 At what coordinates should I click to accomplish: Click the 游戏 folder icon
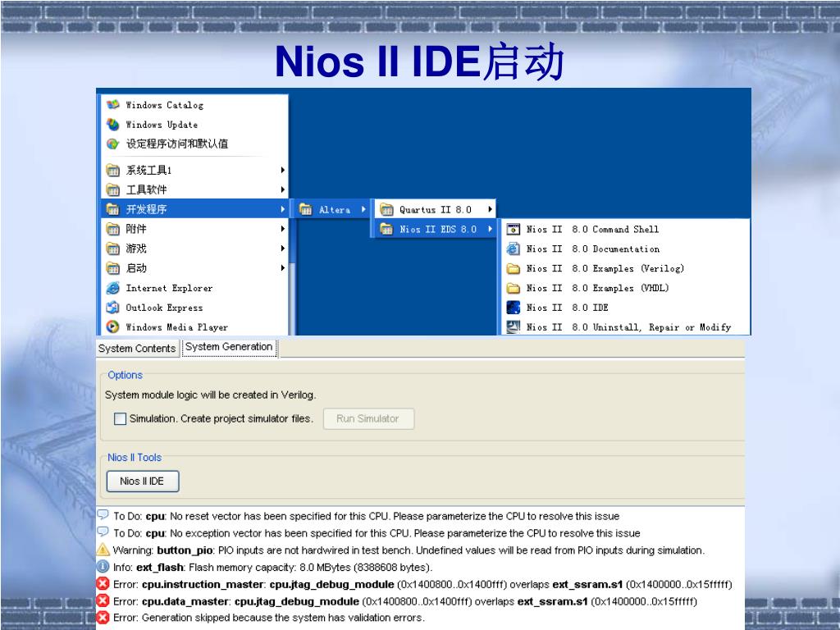point(112,249)
